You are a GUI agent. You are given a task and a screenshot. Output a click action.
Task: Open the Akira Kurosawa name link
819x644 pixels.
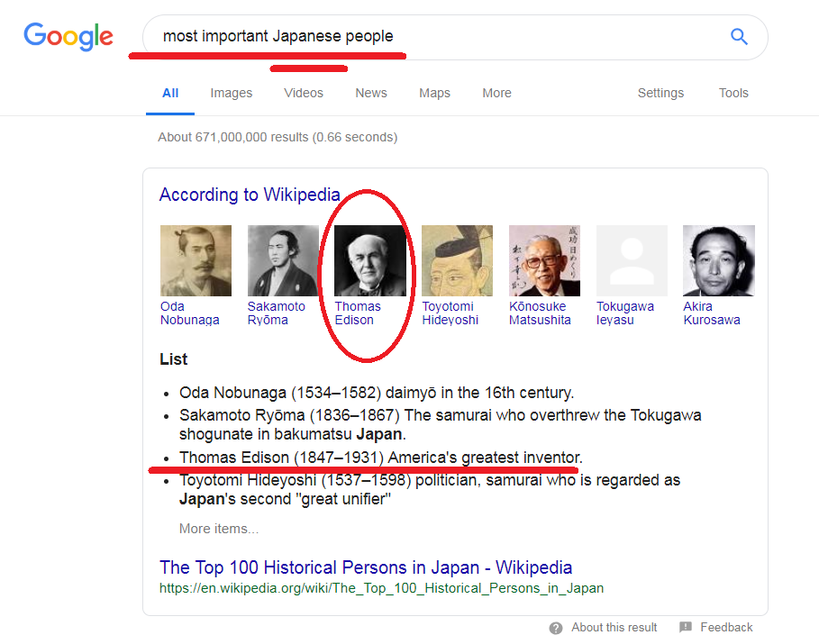click(x=712, y=313)
